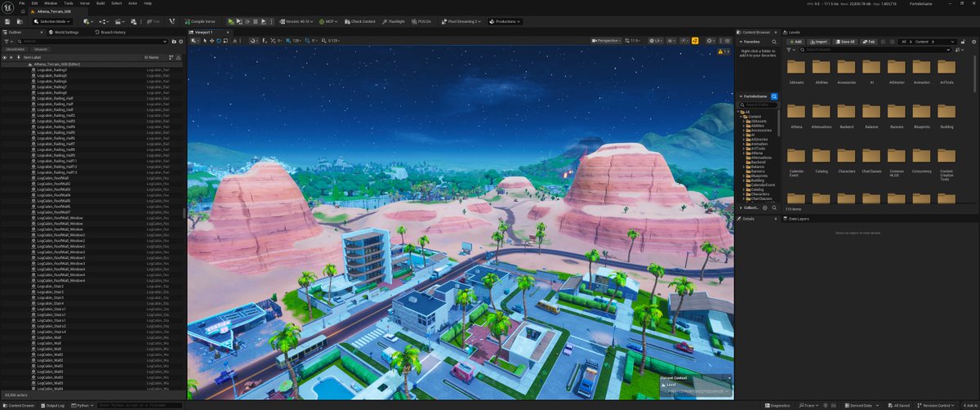Open the MCP dropdown

coord(328,21)
